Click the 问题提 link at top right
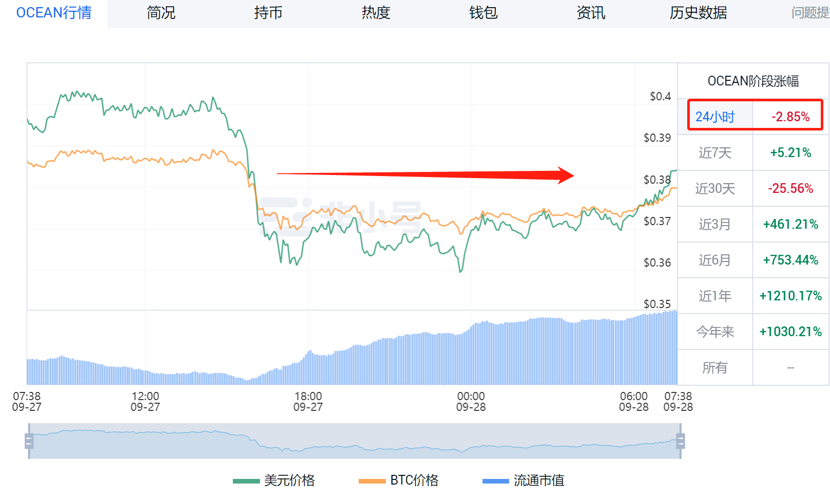 click(x=811, y=13)
